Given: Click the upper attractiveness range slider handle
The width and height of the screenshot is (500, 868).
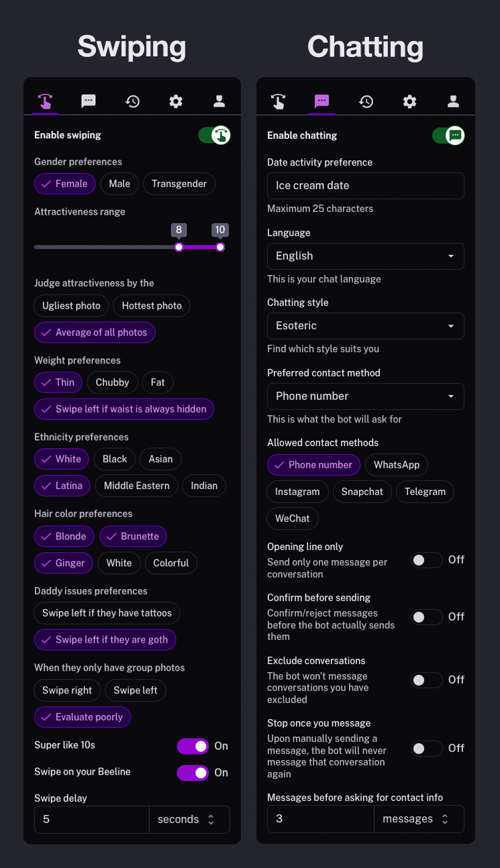Looking at the screenshot, I should coord(220,247).
